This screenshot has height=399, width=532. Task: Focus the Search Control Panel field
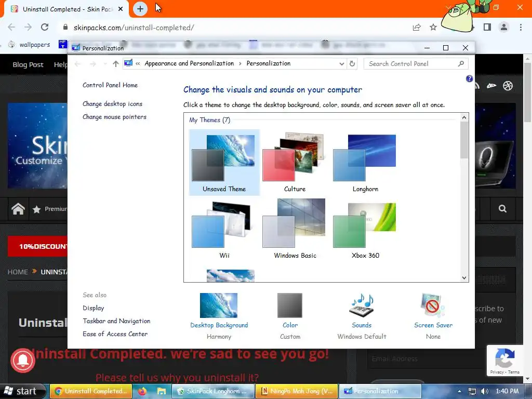click(416, 64)
